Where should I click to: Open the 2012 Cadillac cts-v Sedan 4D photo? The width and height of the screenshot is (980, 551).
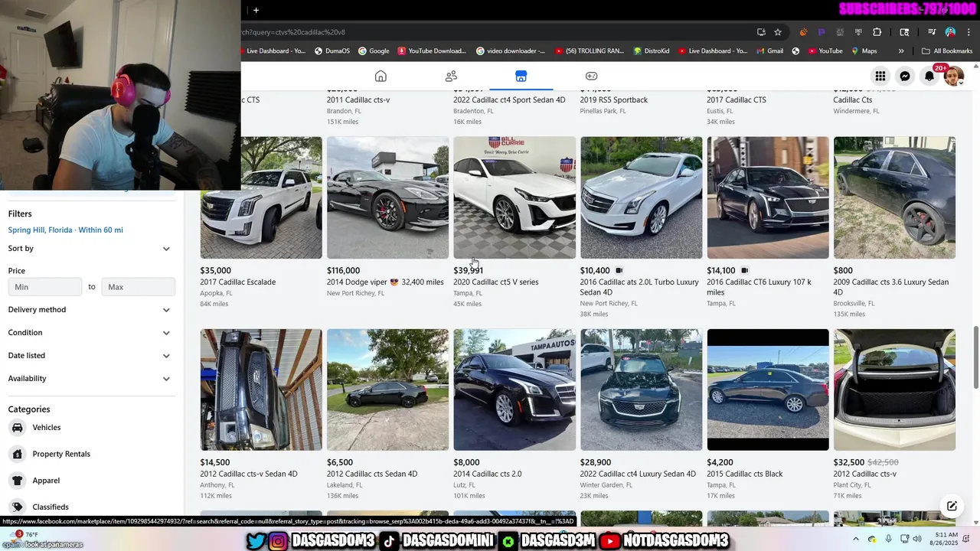click(x=261, y=390)
